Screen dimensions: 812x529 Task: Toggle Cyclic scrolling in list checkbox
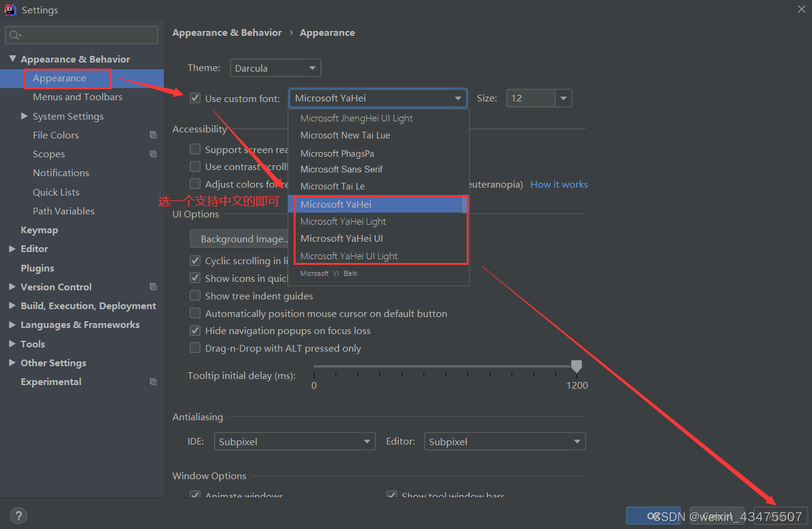(x=195, y=261)
